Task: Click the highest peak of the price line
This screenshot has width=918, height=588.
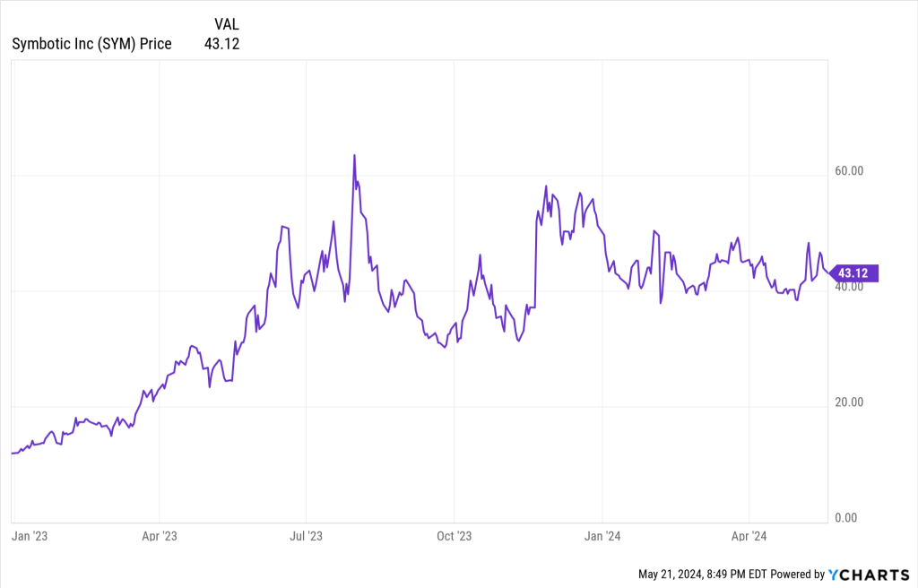Action: (354, 155)
